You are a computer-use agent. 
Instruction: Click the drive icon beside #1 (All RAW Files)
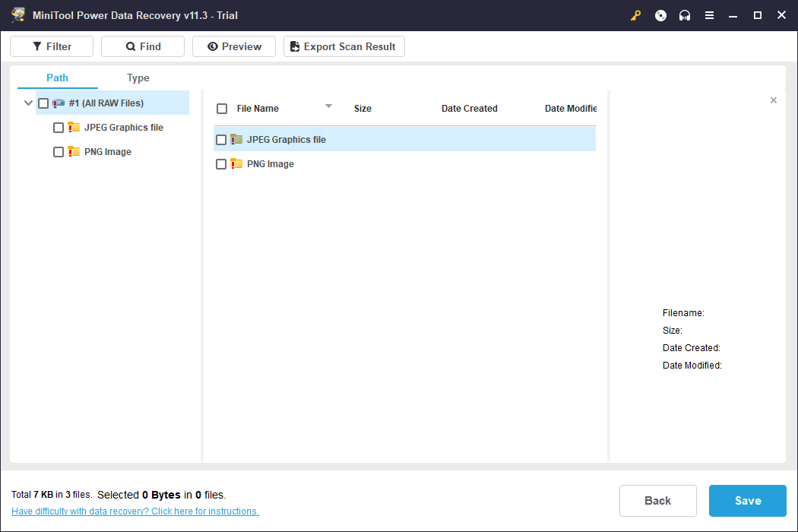(x=59, y=103)
